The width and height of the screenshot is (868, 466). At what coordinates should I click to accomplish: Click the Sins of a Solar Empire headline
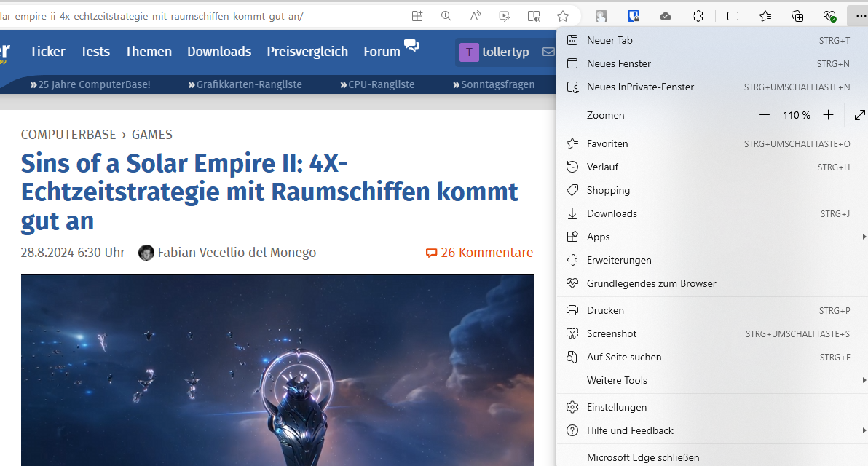(x=269, y=192)
